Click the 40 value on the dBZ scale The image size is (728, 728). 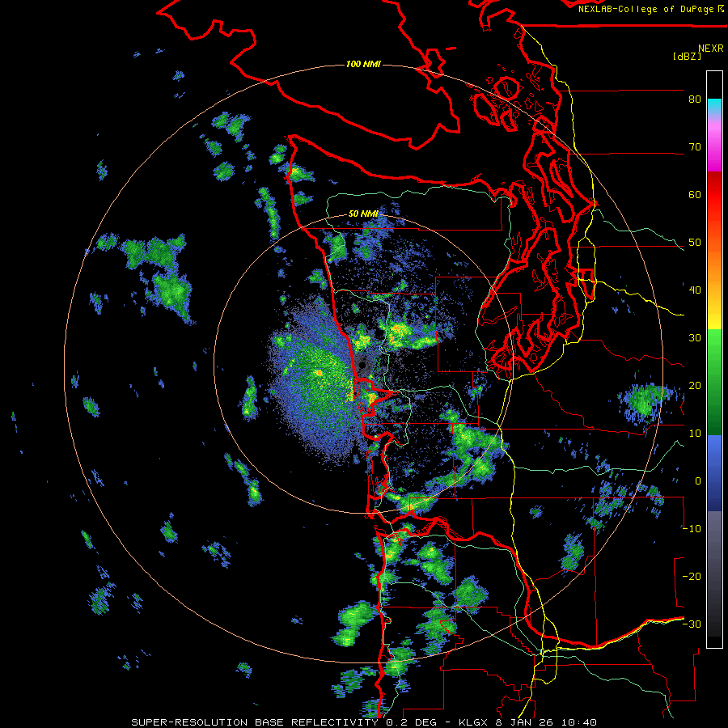click(x=695, y=290)
